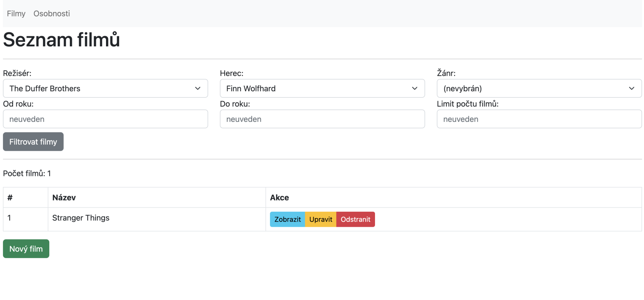Open the Herec dropdown showing Finn Wolfhard

click(322, 88)
